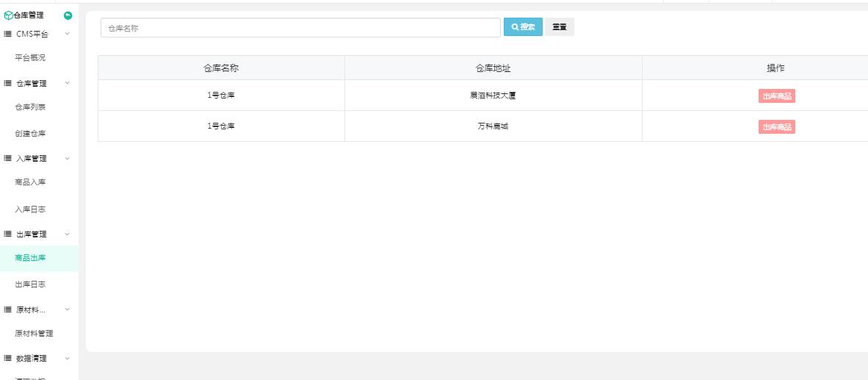
Task: Click the 展滔科技大厦 address cell
Action: coord(493,96)
